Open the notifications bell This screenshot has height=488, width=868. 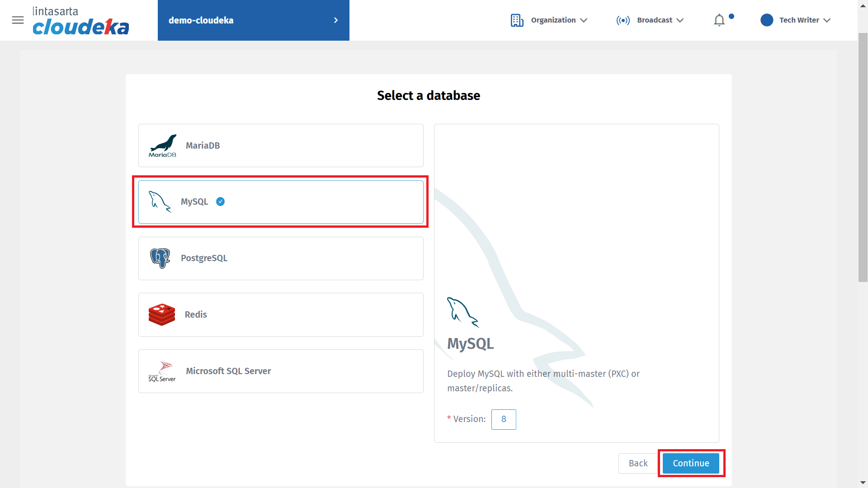click(x=719, y=20)
